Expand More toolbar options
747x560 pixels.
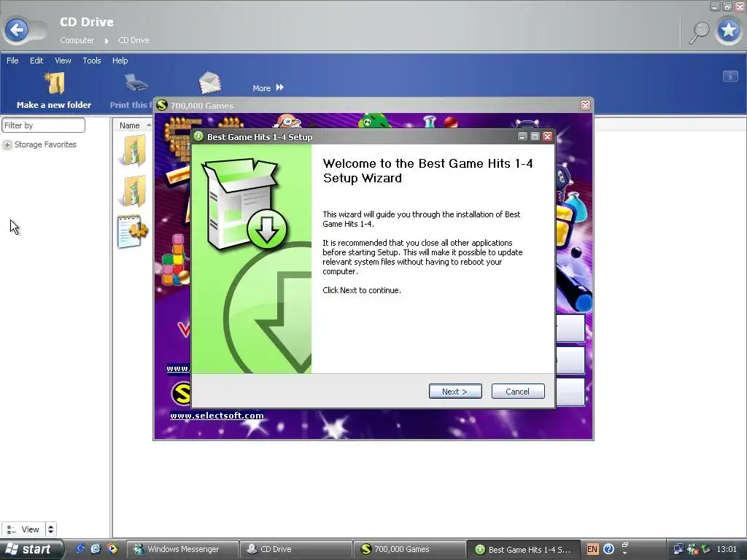coord(268,88)
